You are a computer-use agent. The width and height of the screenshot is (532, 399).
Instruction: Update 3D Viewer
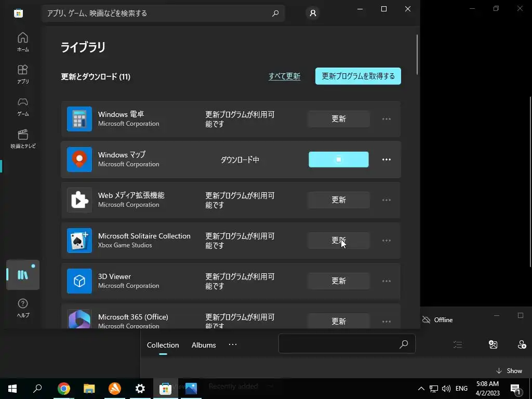339,281
